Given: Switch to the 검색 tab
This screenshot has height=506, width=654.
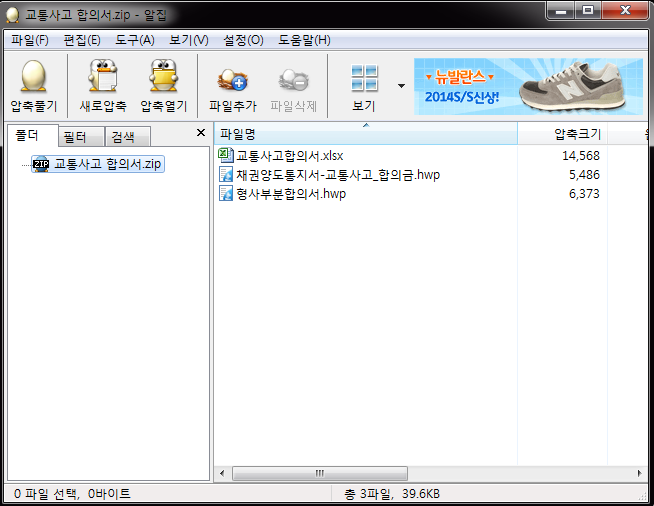Looking at the screenshot, I should point(128,137).
